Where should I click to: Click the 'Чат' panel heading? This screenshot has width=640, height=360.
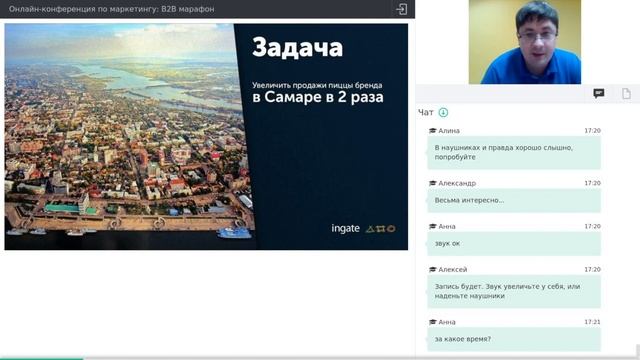tap(426, 112)
